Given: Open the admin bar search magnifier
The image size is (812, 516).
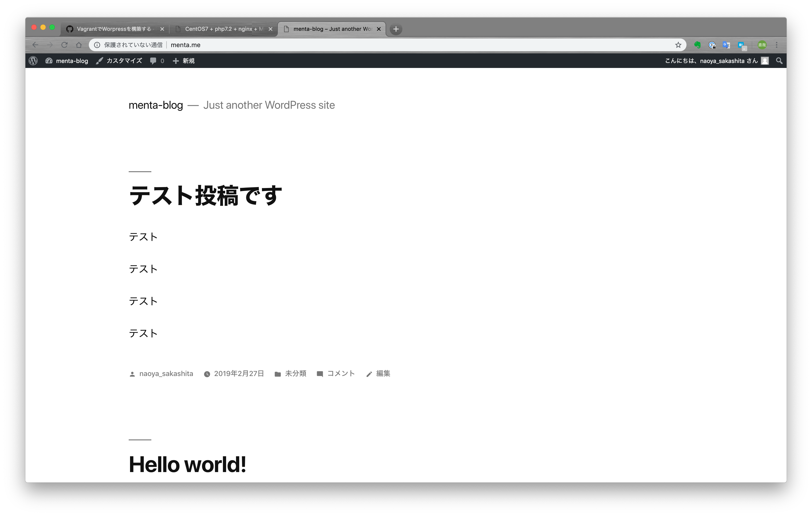Looking at the screenshot, I should [779, 61].
